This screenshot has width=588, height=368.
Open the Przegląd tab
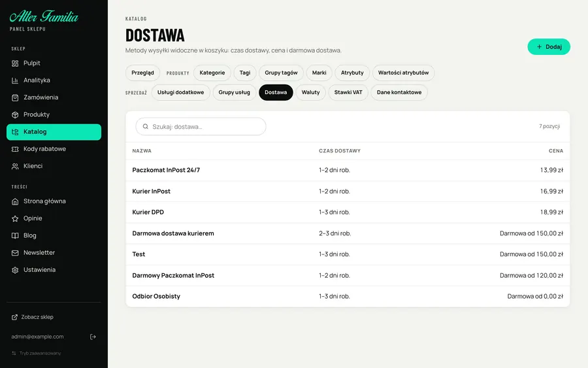142,73
